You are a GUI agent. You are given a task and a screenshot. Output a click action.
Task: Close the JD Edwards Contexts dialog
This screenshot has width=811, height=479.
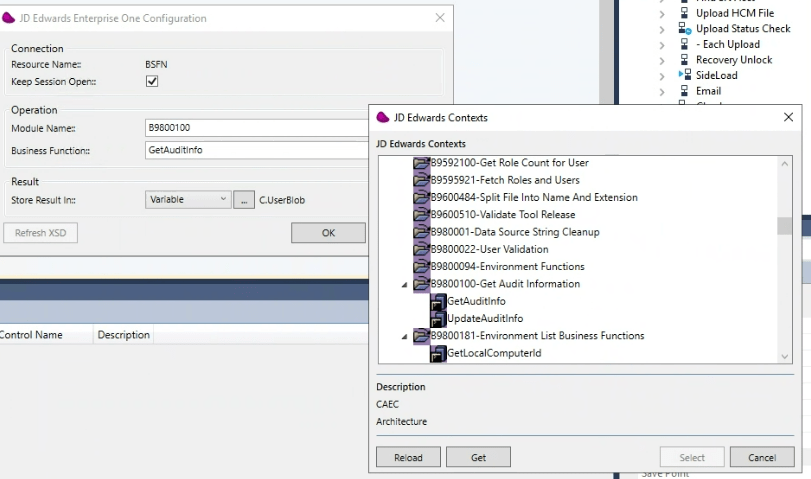[x=788, y=117]
